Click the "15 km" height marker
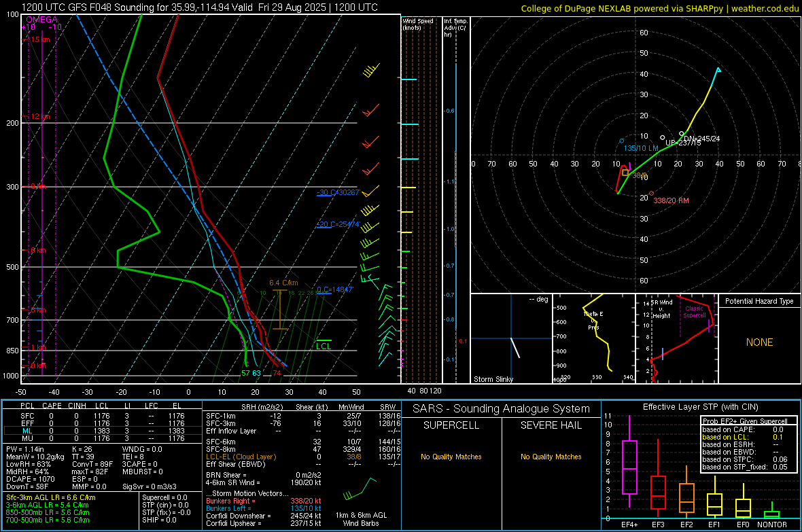 pyautogui.click(x=39, y=39)
